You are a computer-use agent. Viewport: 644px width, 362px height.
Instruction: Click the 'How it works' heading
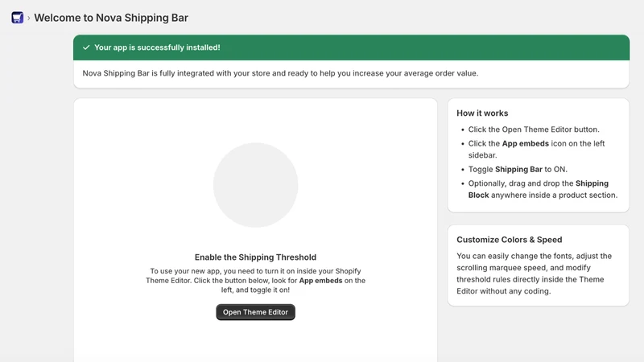pyautogui.click(x=482, y=113)
